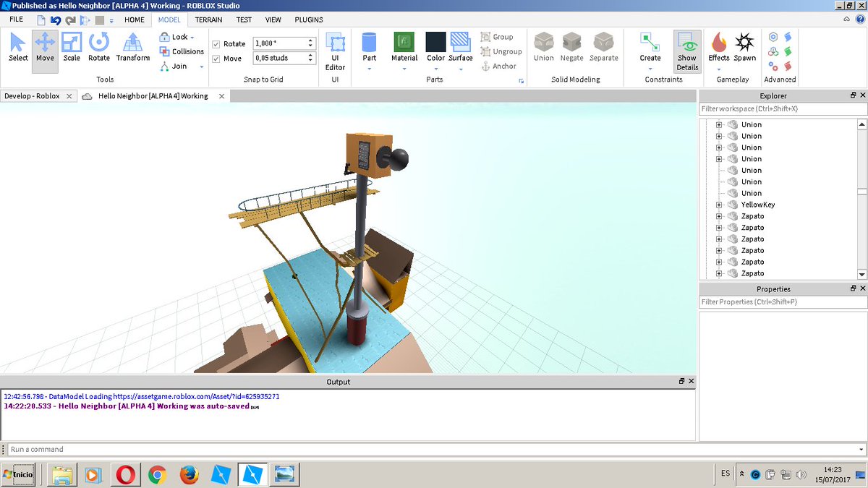
Task: Click the green Material icon
Action: point(404,42)
